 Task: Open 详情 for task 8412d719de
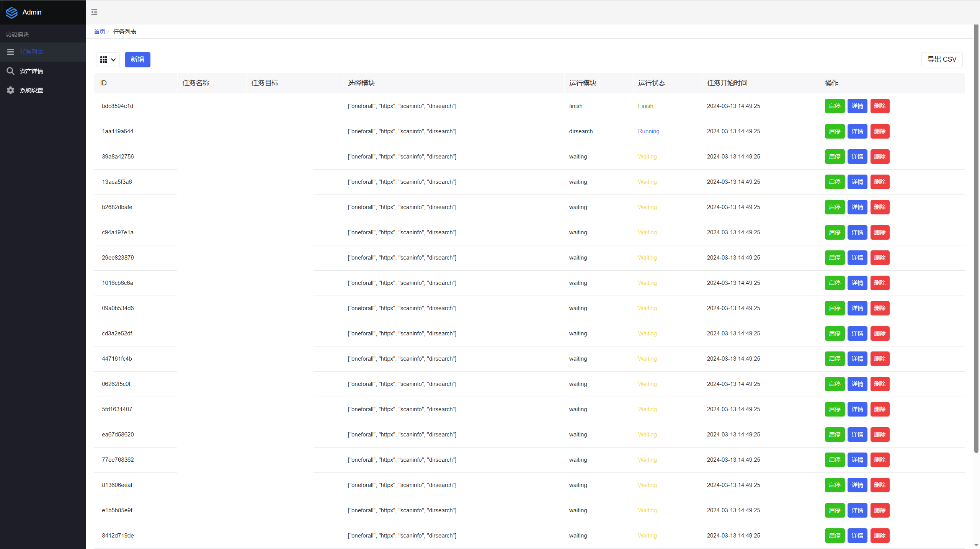[857, 536]
